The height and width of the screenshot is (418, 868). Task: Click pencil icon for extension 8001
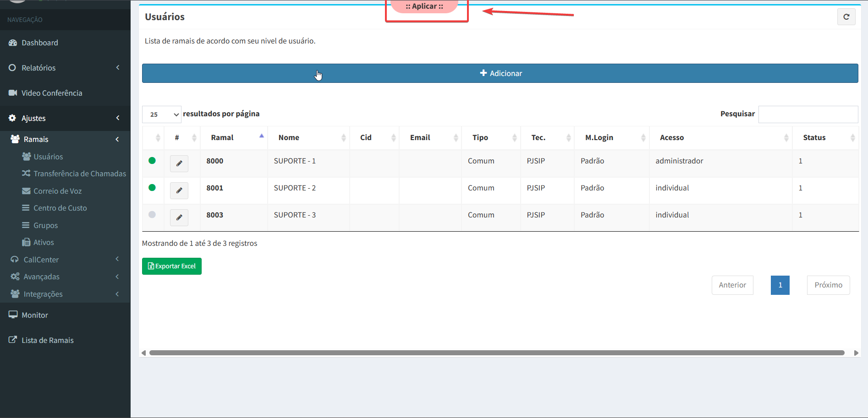pyautogui.click(x=179, y=190)
